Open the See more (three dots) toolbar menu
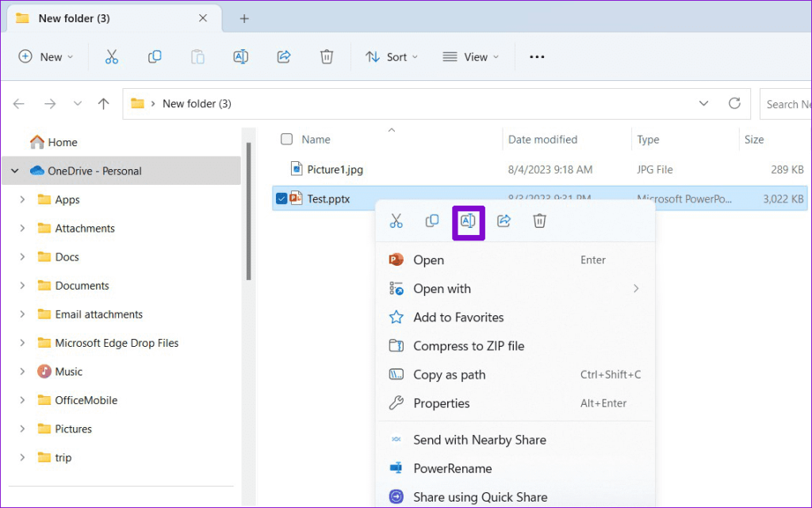Screen dimensions: 812x508 (537, 56)
